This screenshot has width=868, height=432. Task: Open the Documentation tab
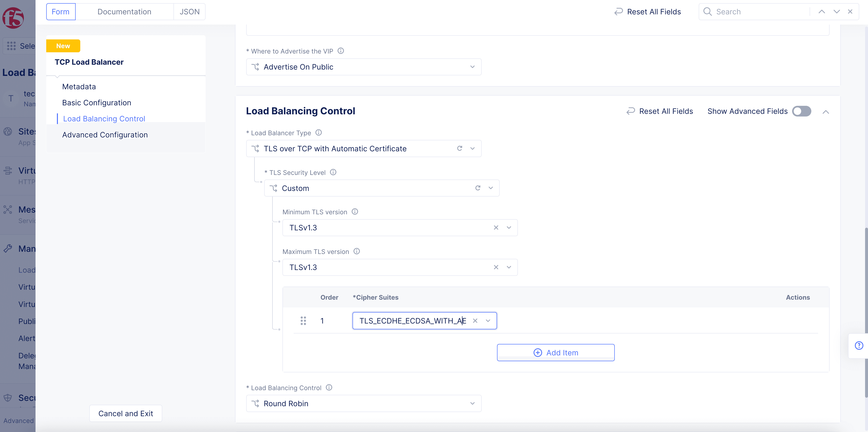(124, 12)
